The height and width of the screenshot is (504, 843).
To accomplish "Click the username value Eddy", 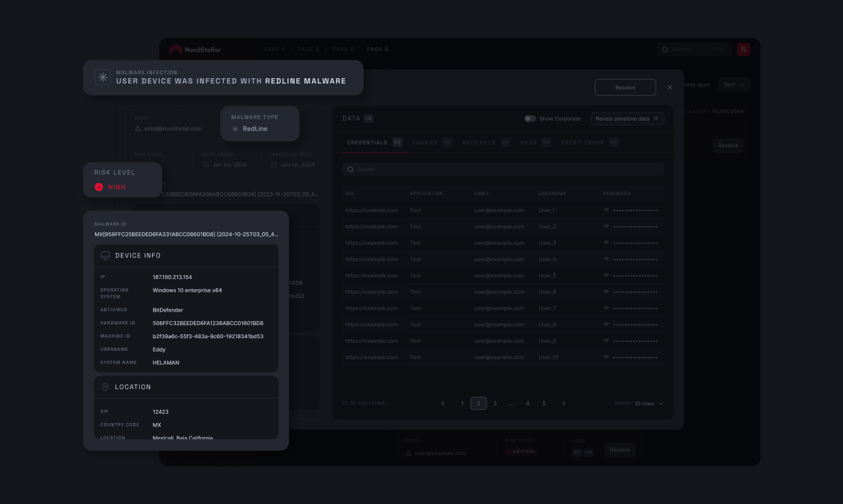I will tap(159, 349).
